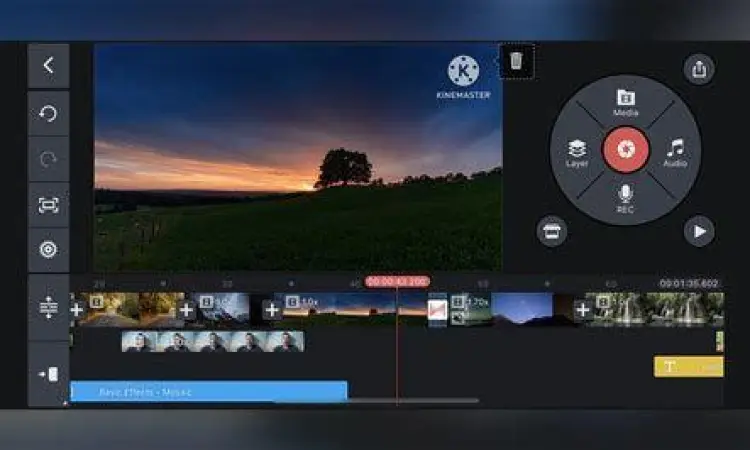The image size is (750, 450).
Task: Select the yellow text layer
Action: [x=689, y=367]
